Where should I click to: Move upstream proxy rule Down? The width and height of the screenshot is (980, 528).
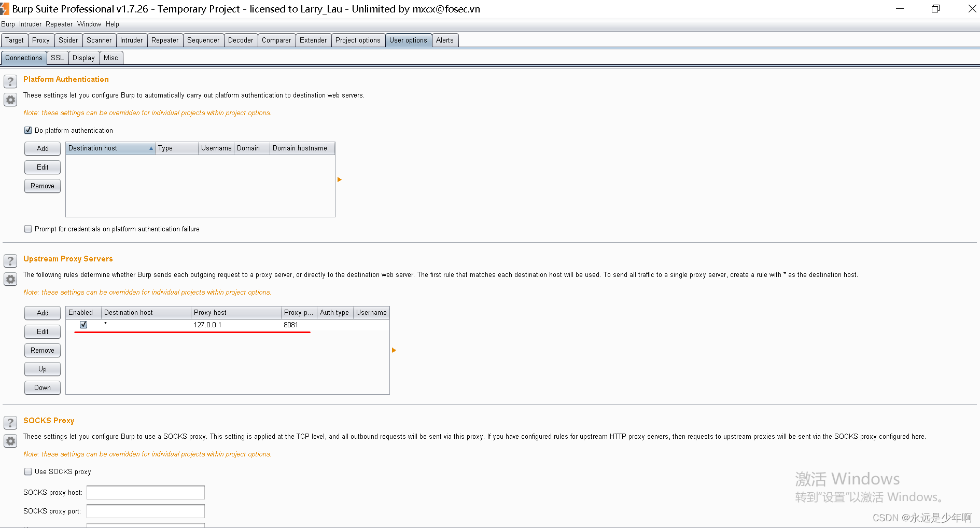pos(43,387)
